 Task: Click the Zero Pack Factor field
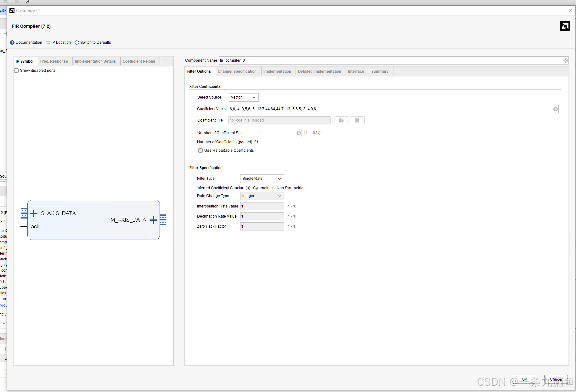click(x=262, y=226)
